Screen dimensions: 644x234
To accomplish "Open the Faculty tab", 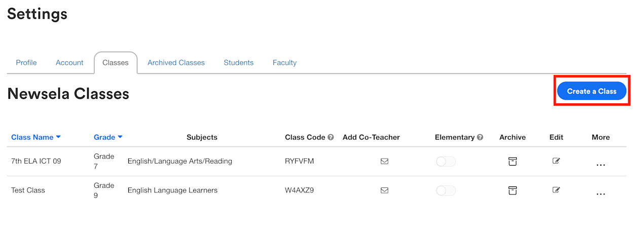I will click(284, 63).
